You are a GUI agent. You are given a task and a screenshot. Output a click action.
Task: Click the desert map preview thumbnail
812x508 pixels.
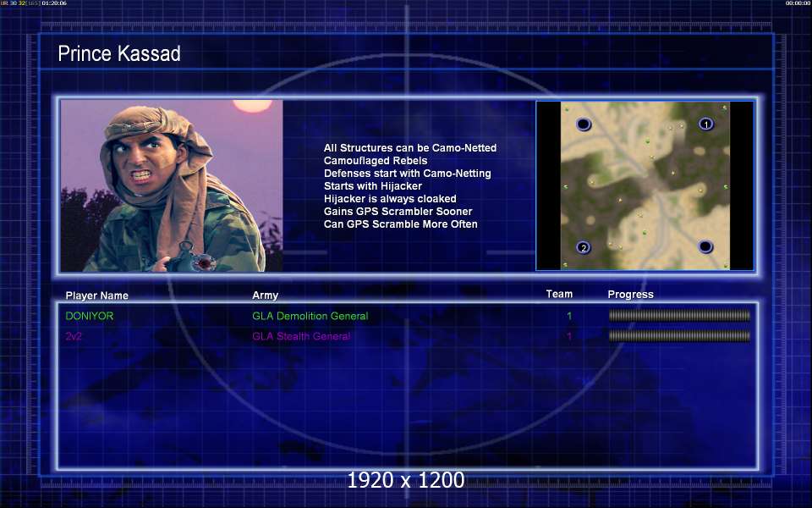pyautogui.click(x=645, y=185)
